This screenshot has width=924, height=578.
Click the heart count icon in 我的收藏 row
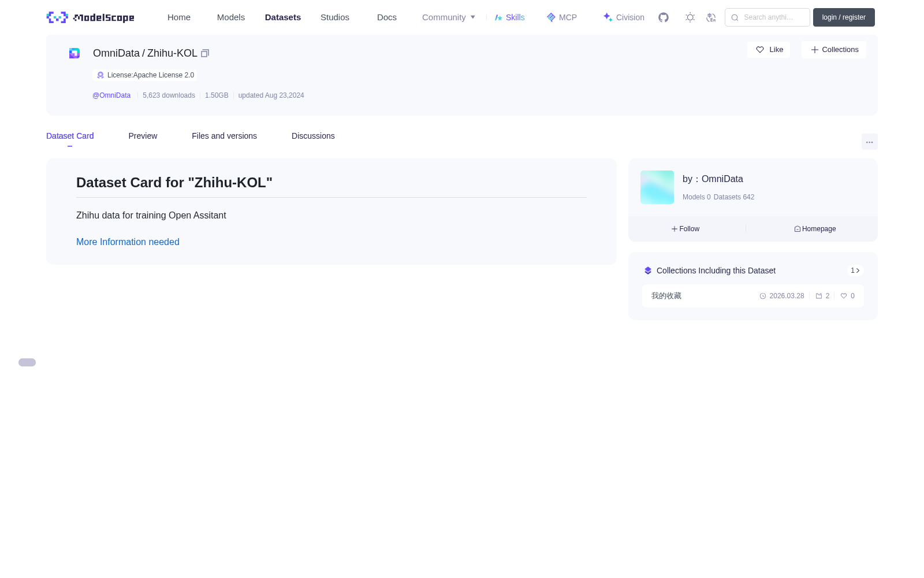844,296
